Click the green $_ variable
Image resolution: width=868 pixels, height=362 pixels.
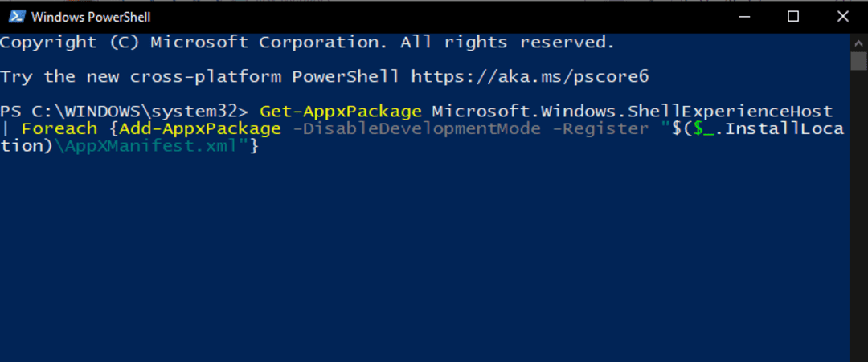(697, 129)
